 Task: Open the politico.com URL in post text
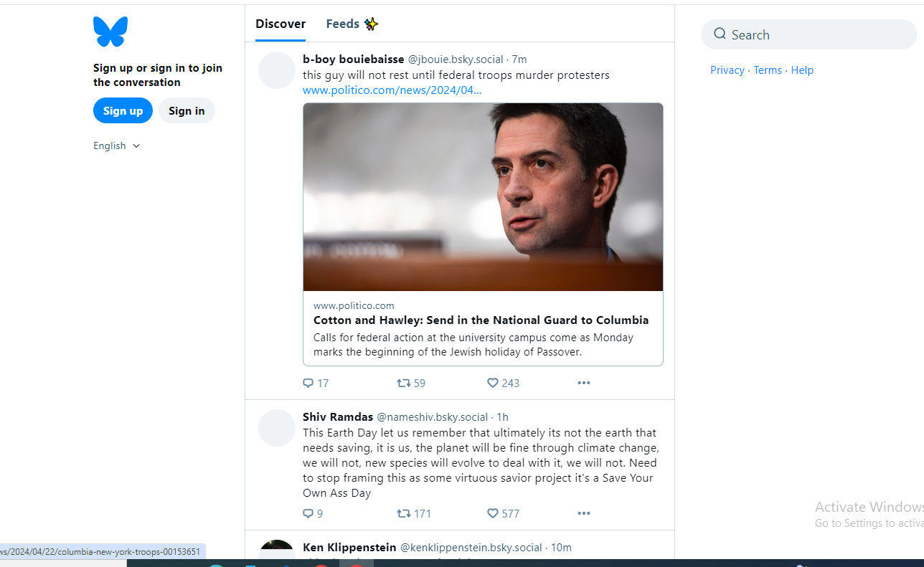(x=392, y=90)
